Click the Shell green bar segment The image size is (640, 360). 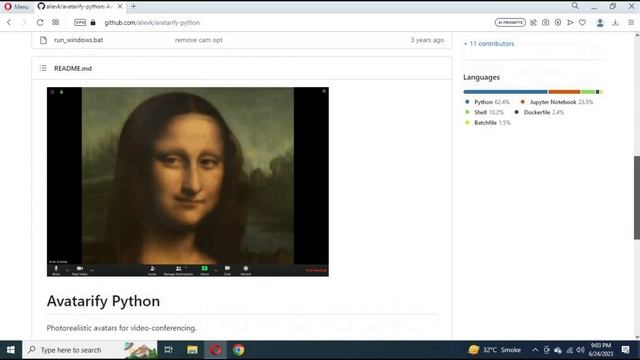[588, 92]
